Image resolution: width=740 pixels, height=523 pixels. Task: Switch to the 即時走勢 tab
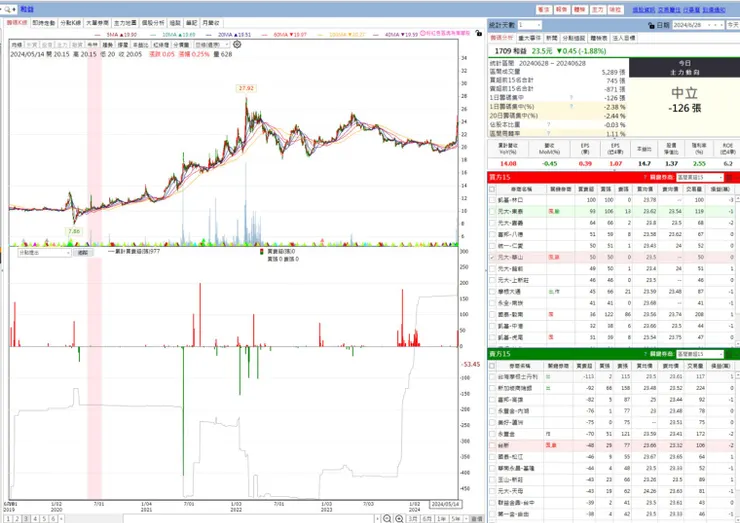point(43,23)
